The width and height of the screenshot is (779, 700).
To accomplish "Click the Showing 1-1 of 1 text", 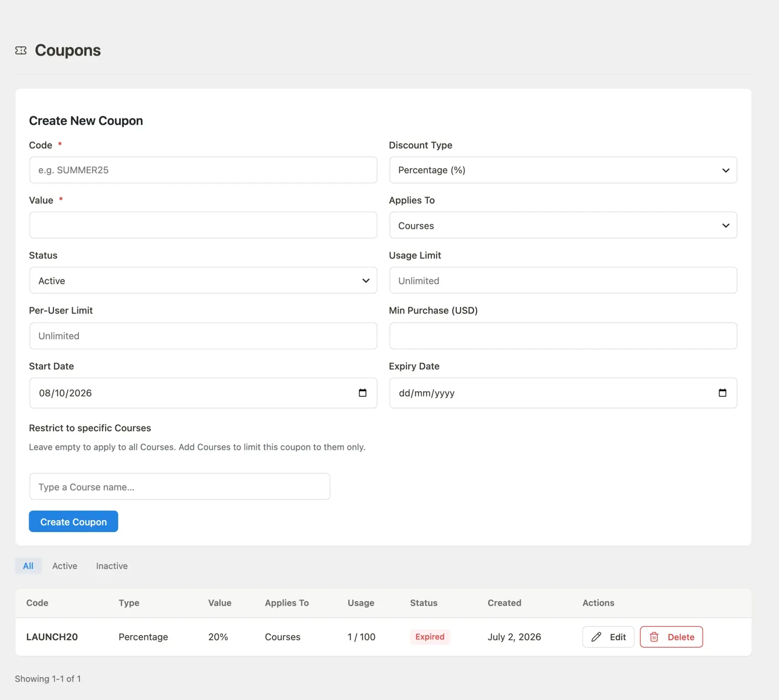I will (x=48, y=679).
